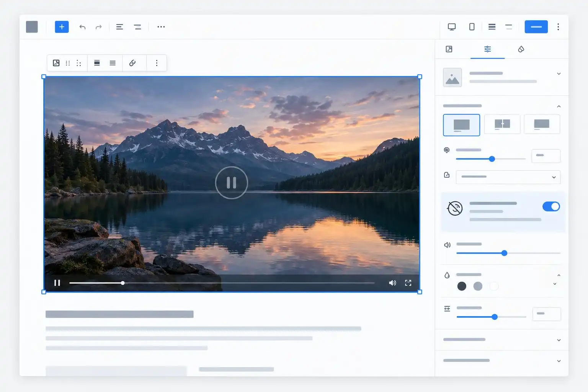Click the large circular pause overlay on video

coord(232,183)
